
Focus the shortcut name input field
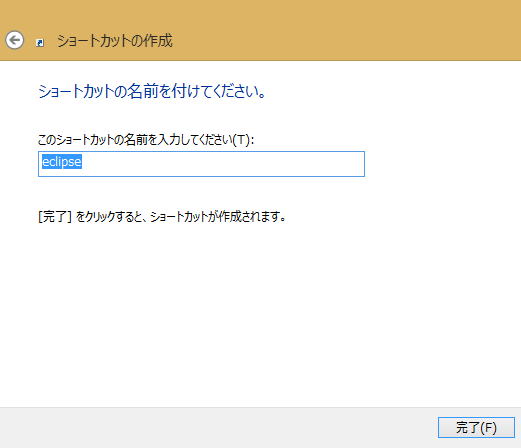201,164
